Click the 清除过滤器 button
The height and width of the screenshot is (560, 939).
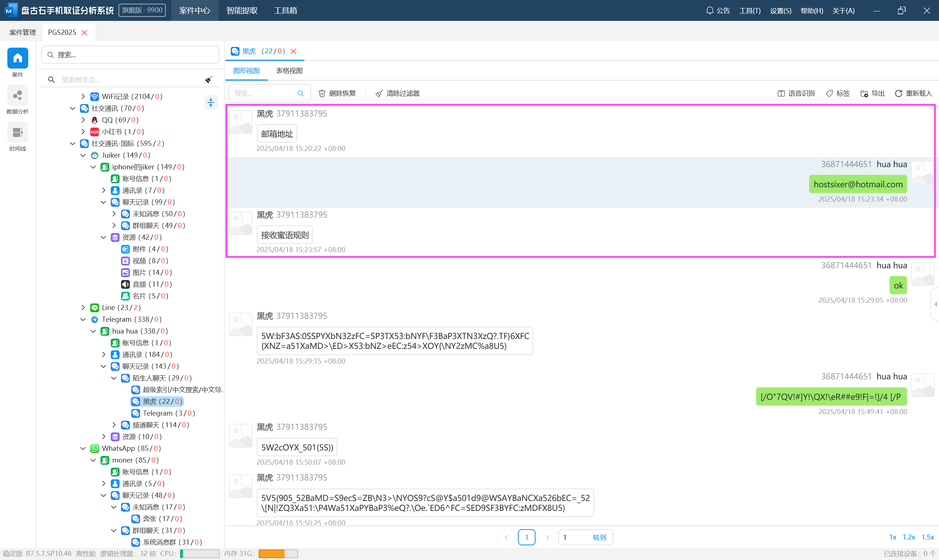pyautogui.click(x=398, y=93)
